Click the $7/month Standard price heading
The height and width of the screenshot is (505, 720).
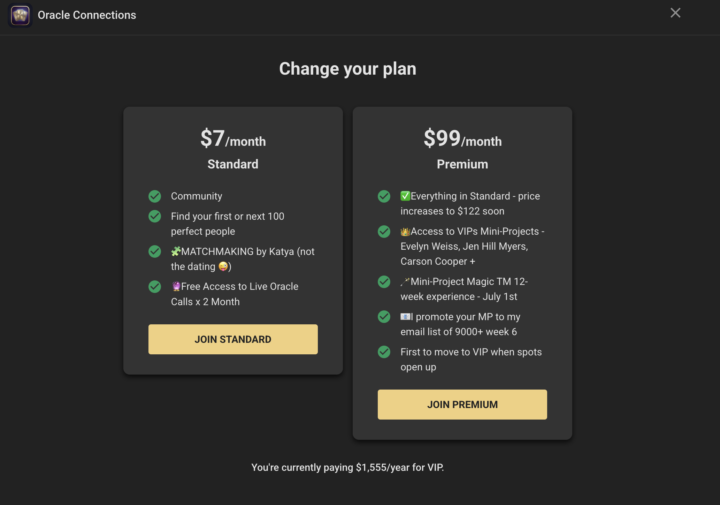click(x=233, y=139)
